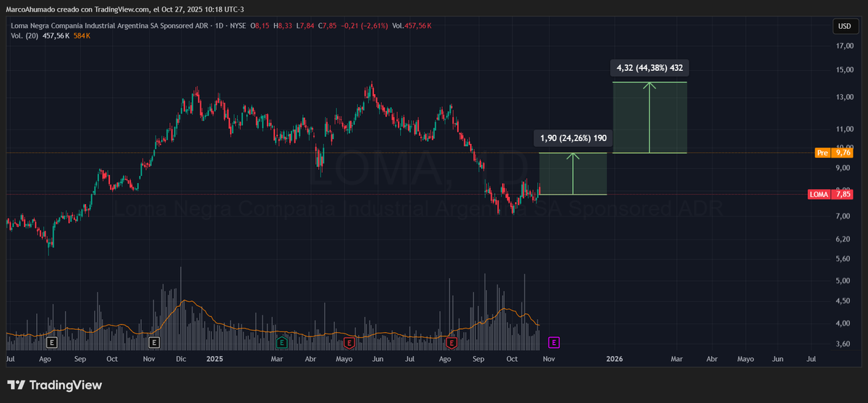
Task: Select the 4,32 (44,38%) 432 measurement label
Action: [x=650, y=68]
